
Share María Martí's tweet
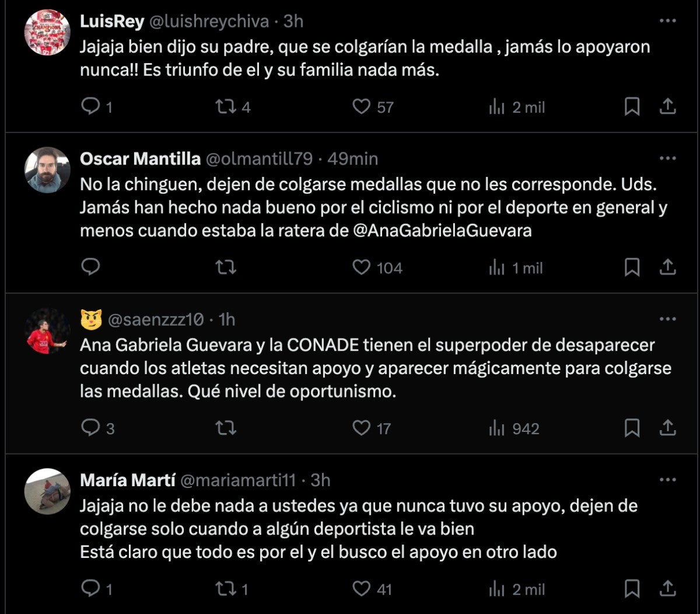[x=667, y=589]
